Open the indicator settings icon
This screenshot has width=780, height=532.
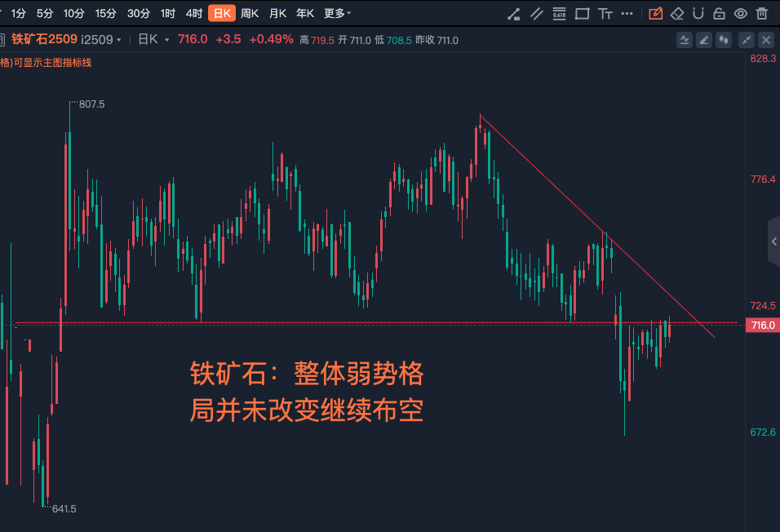[x=685, y=40]
